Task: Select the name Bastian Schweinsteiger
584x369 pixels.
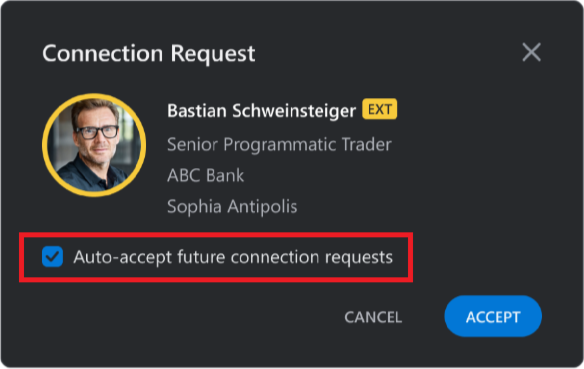Action: pos(261,111)
